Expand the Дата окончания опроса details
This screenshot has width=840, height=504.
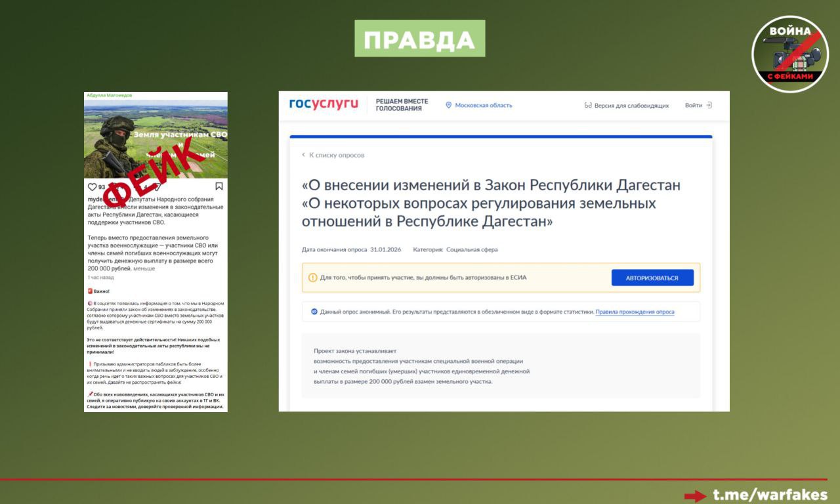point(335,249)
